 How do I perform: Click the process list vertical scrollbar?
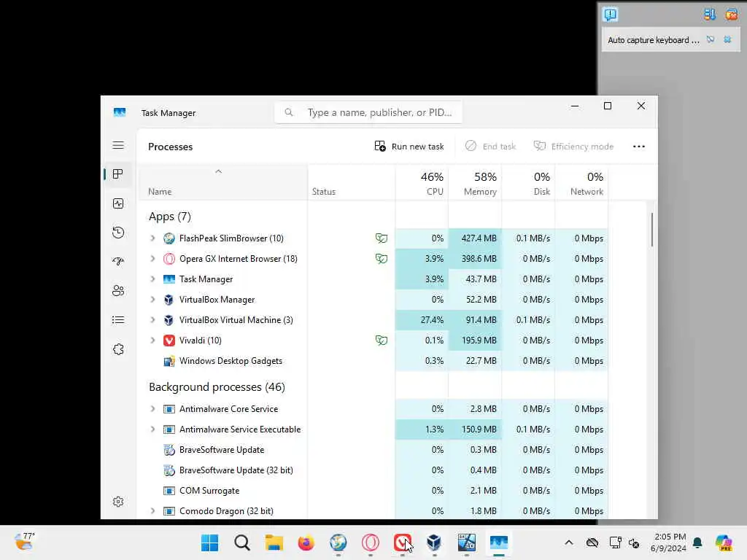pyautogui.click(x=651, y=230)
